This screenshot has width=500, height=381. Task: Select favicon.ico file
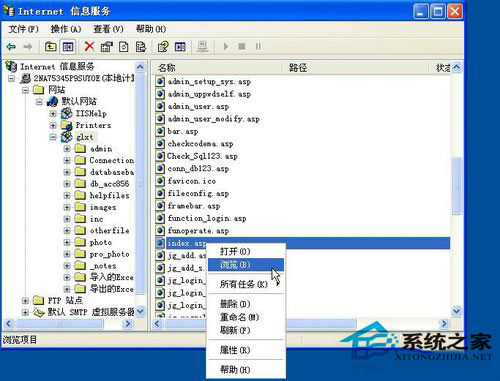[x=192, y=181]
